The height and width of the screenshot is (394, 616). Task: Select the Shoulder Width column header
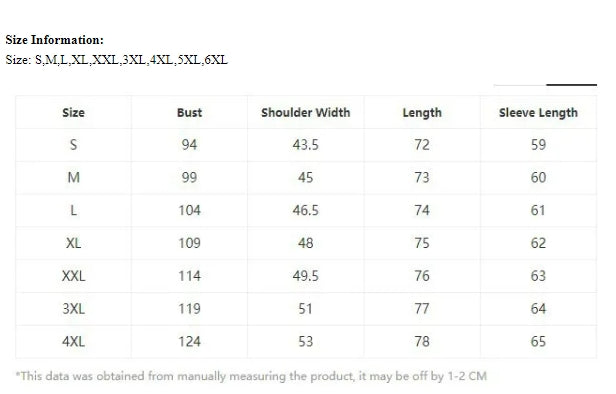point(306,113)
